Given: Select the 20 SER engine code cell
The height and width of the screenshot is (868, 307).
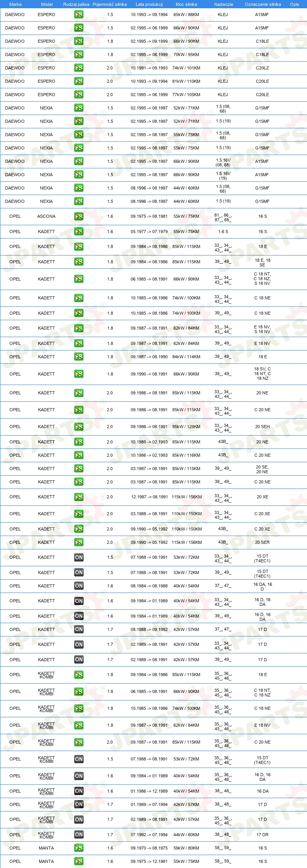Looking at the screenshot, I should click(x=262, y=542).
